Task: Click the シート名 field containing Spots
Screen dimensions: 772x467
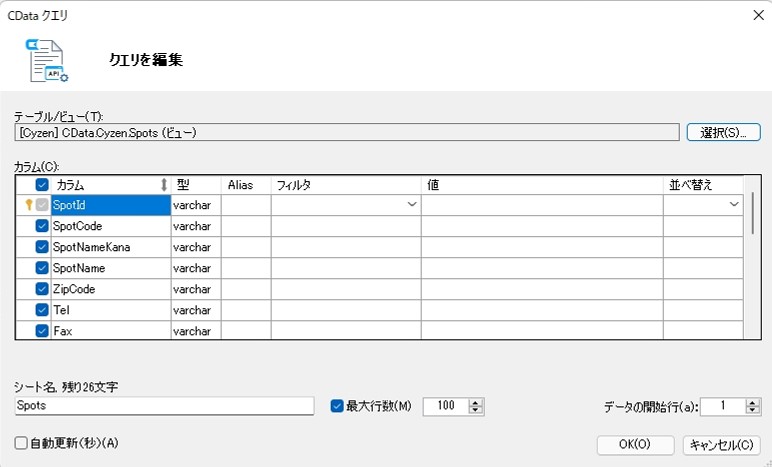Action: 164,406
